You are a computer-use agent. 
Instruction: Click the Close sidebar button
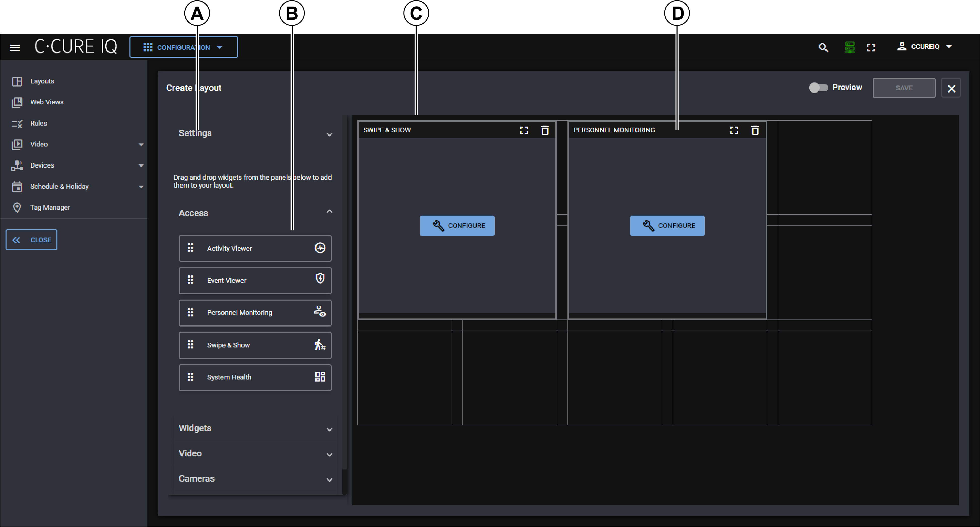click(x=31, y=240)
